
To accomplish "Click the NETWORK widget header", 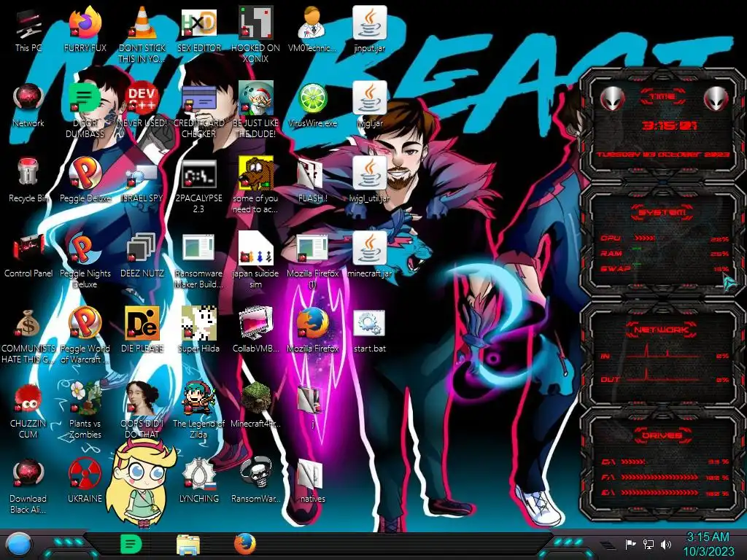I will [662, 330].
